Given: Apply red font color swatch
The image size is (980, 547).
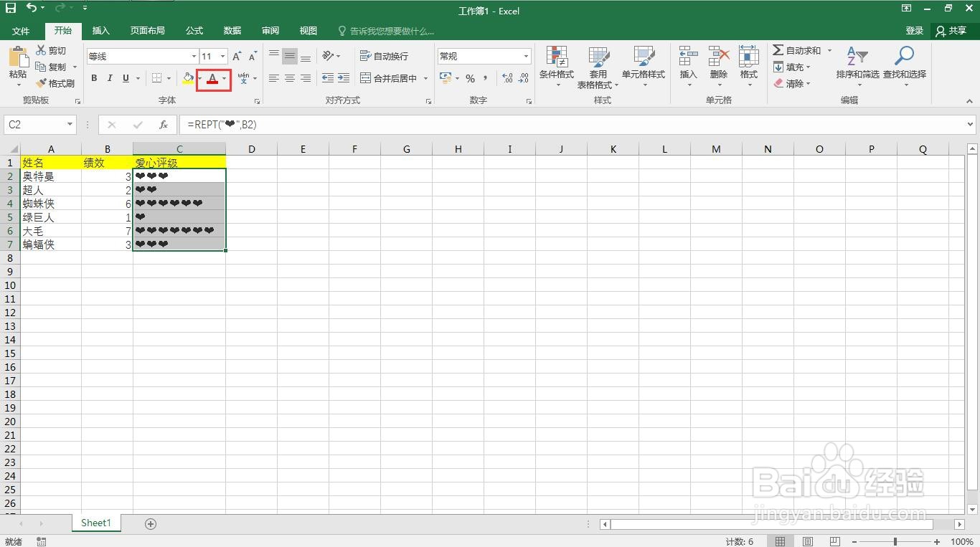Looking at the screenshot, I should click(x=212, y=78).
